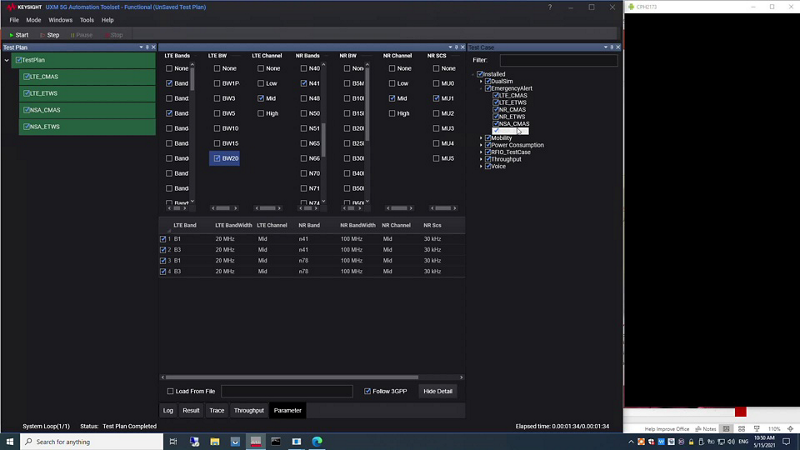Click the Load From File path field
The width and height of the screenshot is (800, 450).
pyautogui.click(x=287, y=391)
